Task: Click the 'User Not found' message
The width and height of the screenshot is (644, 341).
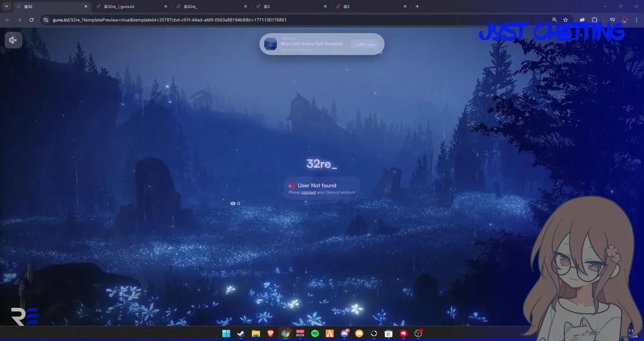Action: click(x=317, y=185)
